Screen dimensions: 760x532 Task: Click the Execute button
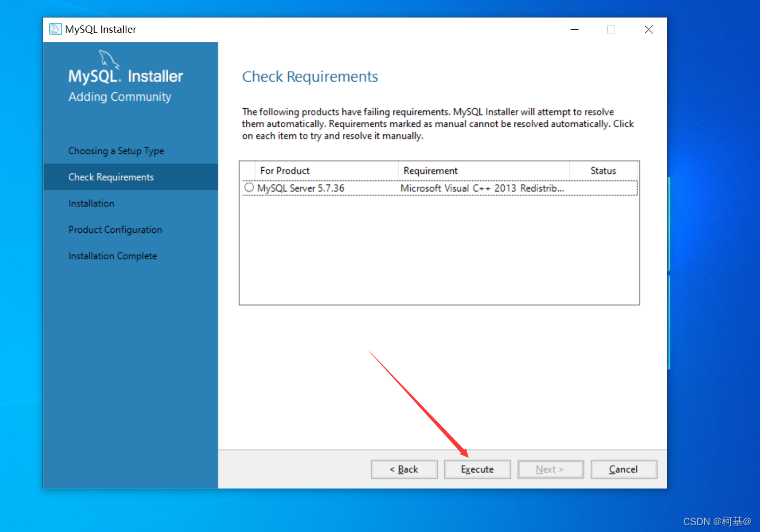click(x=477, y=469)
